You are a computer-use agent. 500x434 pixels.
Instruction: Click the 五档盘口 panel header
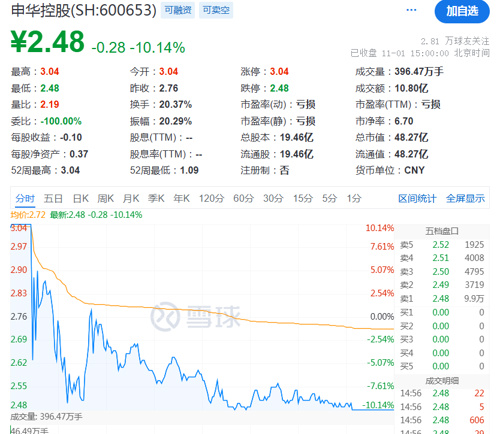pos(442,231)
